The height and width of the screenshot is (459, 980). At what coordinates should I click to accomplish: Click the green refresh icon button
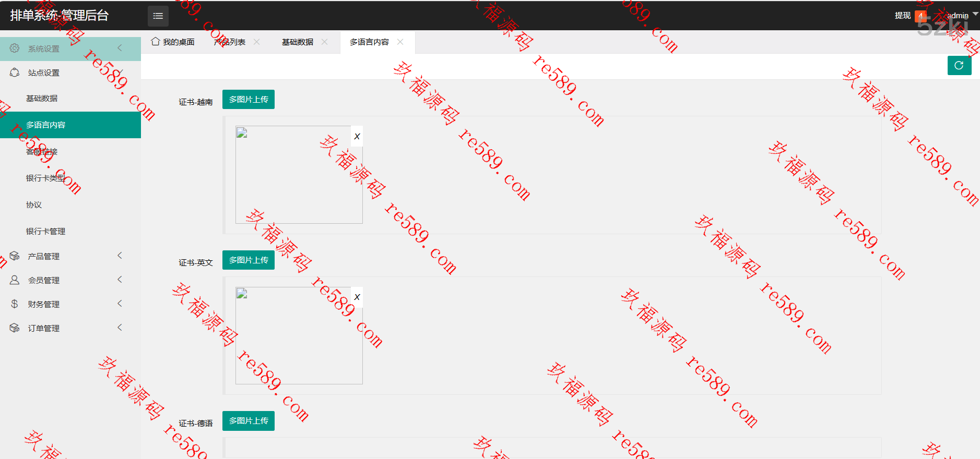959,66
